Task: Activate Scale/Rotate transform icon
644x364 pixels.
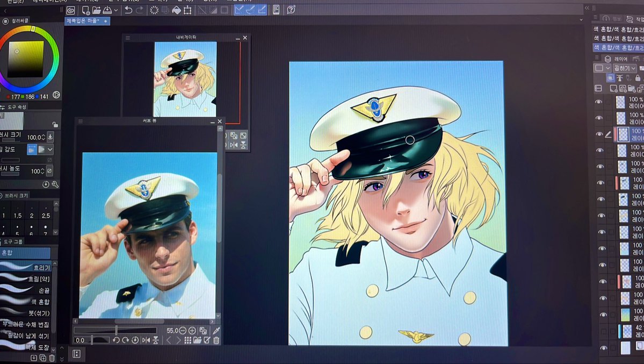Action: [x=187, y=10]
